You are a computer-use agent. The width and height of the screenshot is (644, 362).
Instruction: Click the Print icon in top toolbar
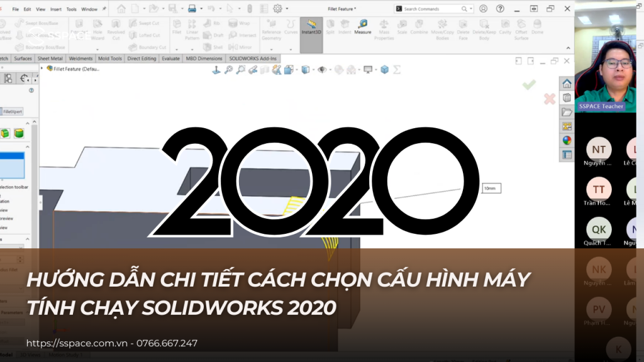click(x=192, y=9)
